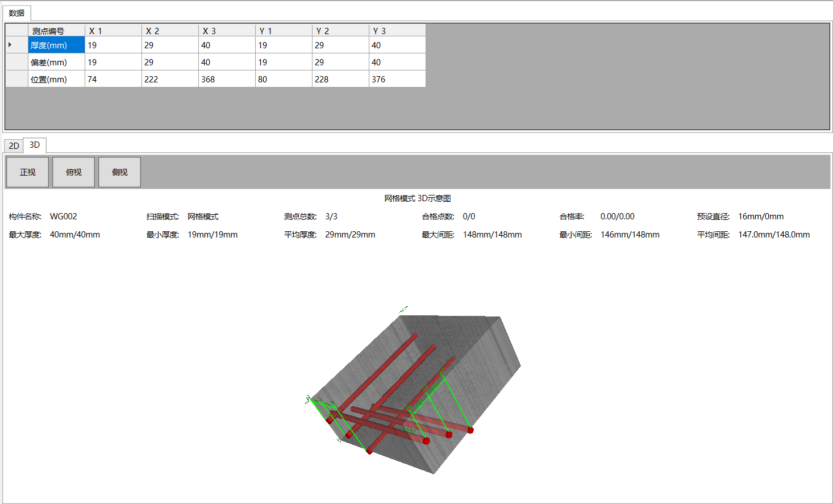Screen dimensions: 833x504
Task: Click the Y 3 column header
Action: pos(397,31)
